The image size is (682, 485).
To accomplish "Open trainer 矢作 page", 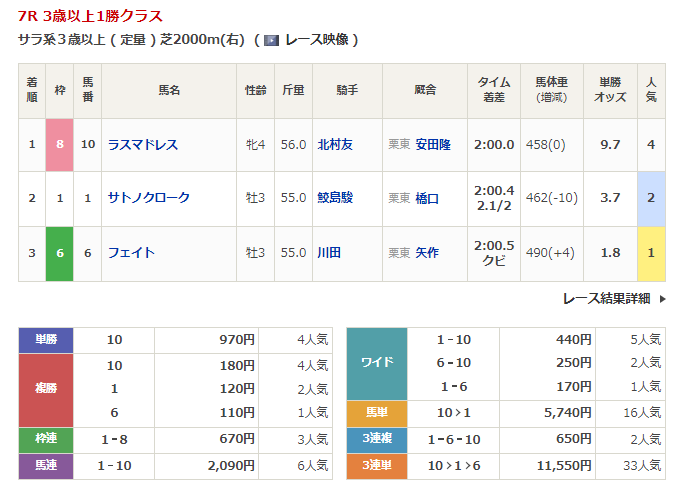I will pyautogui.click(x=427, y=252).
